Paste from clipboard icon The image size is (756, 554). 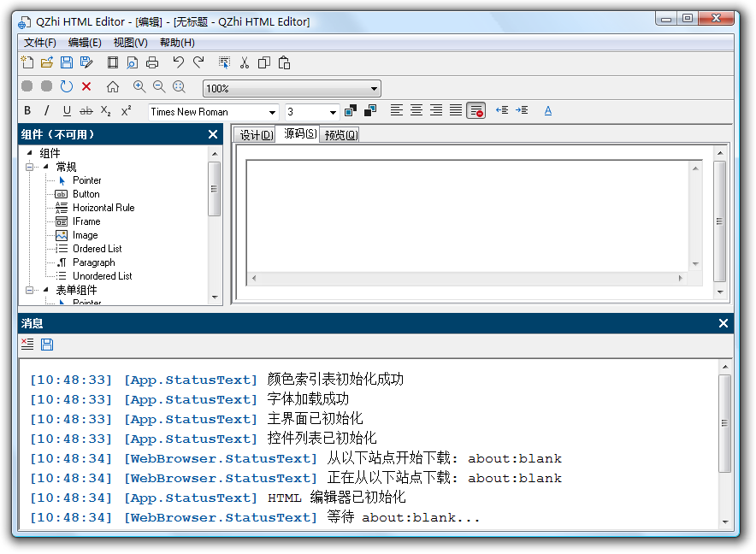pyautogui.click(x=284, y=62)
